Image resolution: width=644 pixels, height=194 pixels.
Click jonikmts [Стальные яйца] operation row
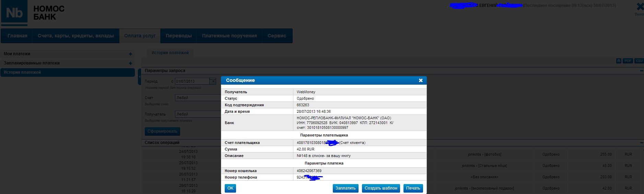(x=484, y=166)
